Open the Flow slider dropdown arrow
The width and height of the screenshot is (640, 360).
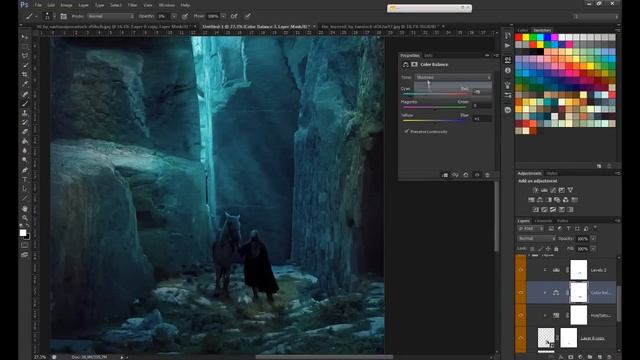(223, 16)
